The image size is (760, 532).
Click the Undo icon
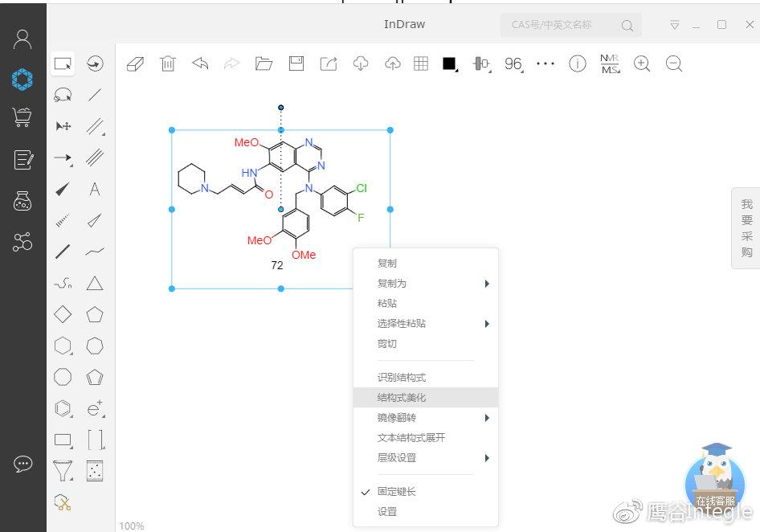click(x=200, y=63)
